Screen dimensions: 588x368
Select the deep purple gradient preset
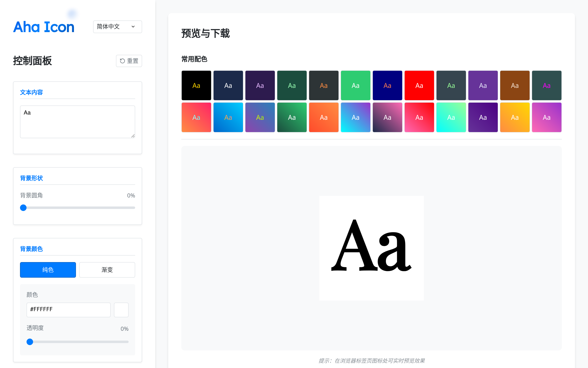point(483,117)
